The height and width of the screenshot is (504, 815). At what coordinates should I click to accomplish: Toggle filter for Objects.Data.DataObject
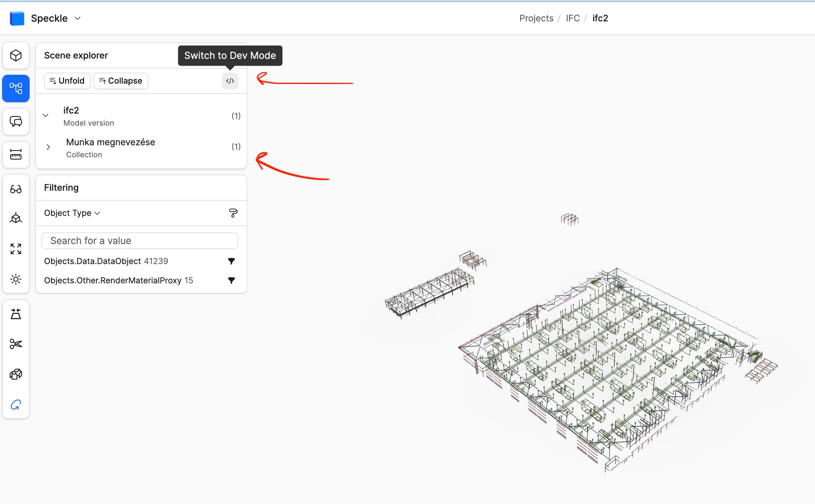click(231, 261)
